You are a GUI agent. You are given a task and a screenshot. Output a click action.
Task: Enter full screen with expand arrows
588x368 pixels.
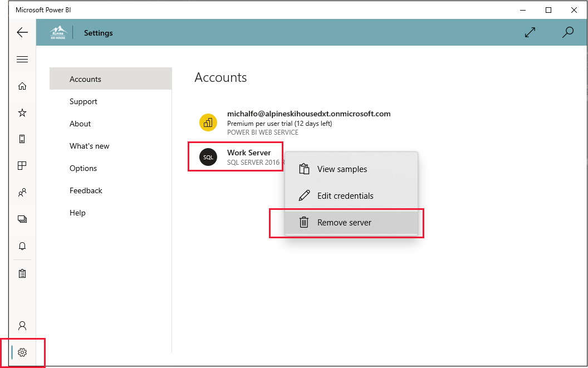pyautogui.click(x=530, y=32)
